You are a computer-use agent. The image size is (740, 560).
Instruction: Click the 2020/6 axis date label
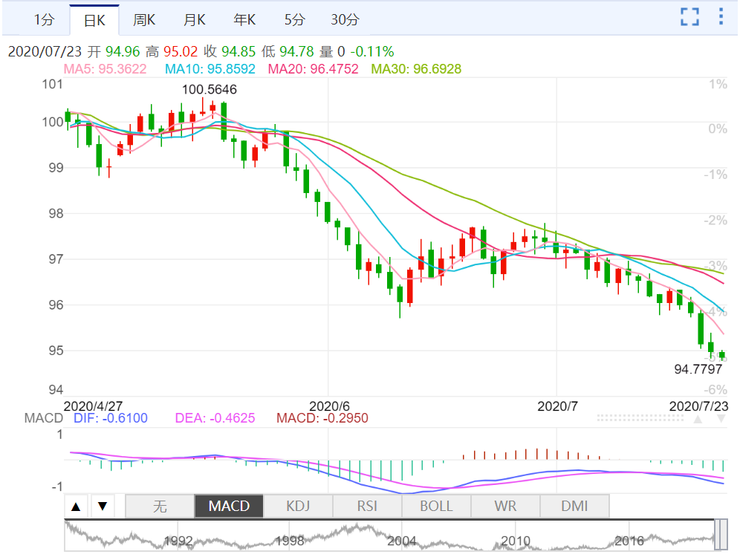click(x=329, y=406)
